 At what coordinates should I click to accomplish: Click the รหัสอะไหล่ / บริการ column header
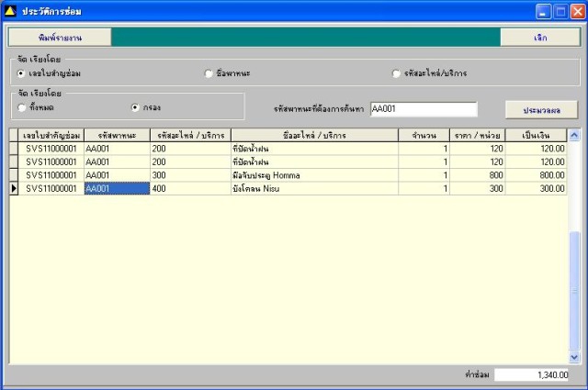click(190, 135)
